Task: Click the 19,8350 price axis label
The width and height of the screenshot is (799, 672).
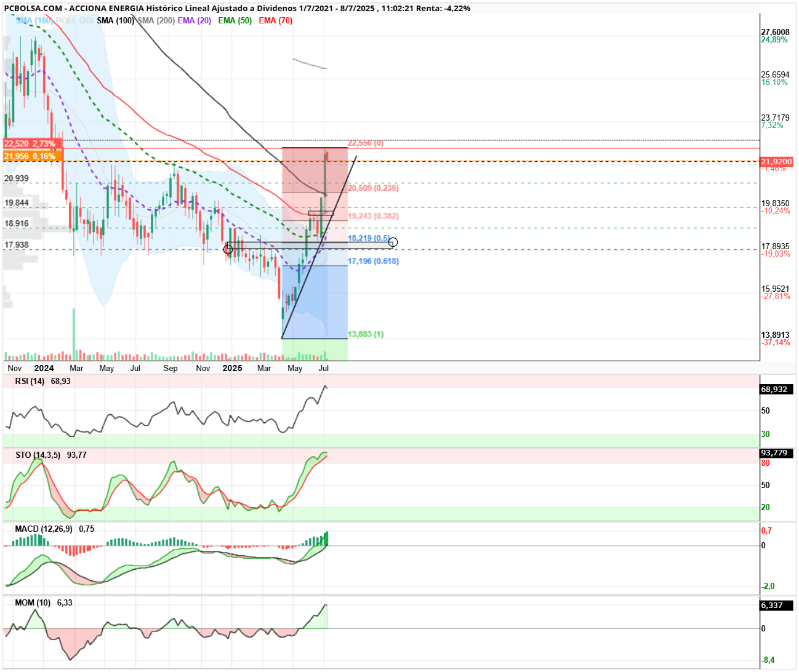Action: (x=775, y=203)
